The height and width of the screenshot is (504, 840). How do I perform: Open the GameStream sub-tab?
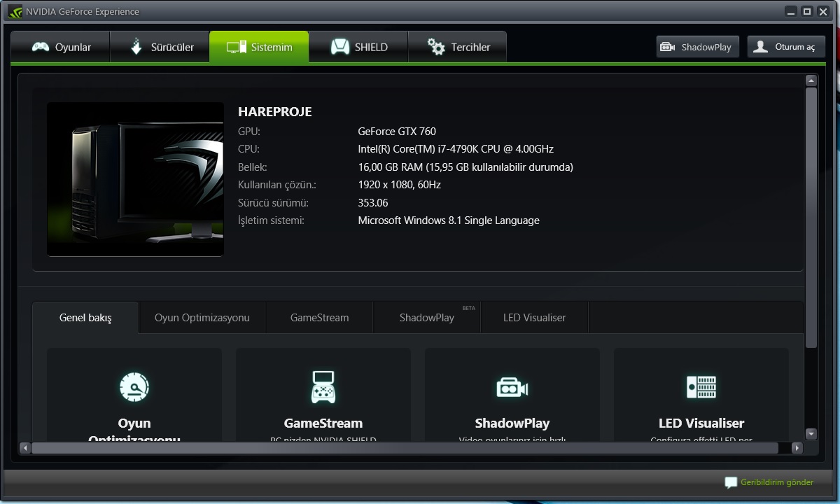pyautogui.click(x=319, y=318)
